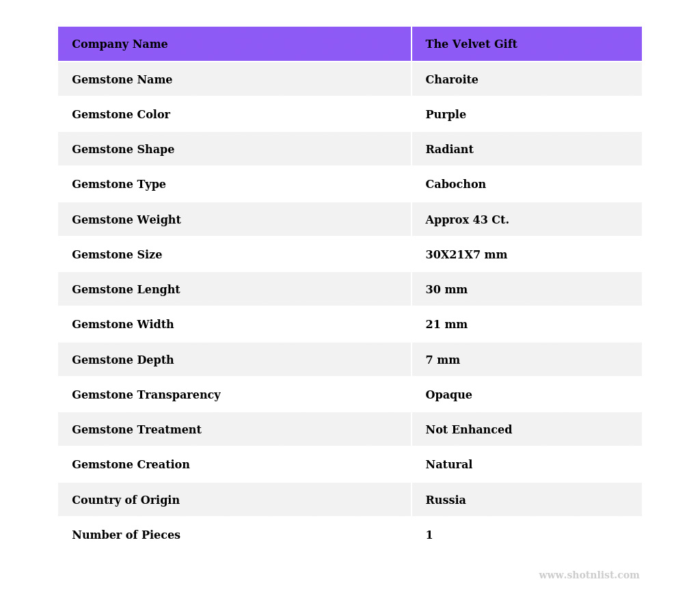
Task: Click the www.shotnlist.com watermark link
Action: [x=589, y=575]
